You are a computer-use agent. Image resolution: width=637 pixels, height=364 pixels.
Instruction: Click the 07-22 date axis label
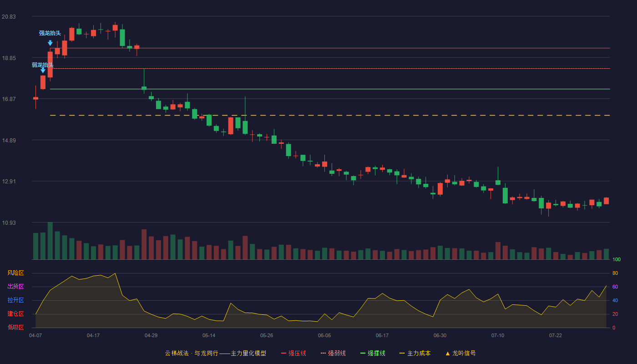click(556, 335)
